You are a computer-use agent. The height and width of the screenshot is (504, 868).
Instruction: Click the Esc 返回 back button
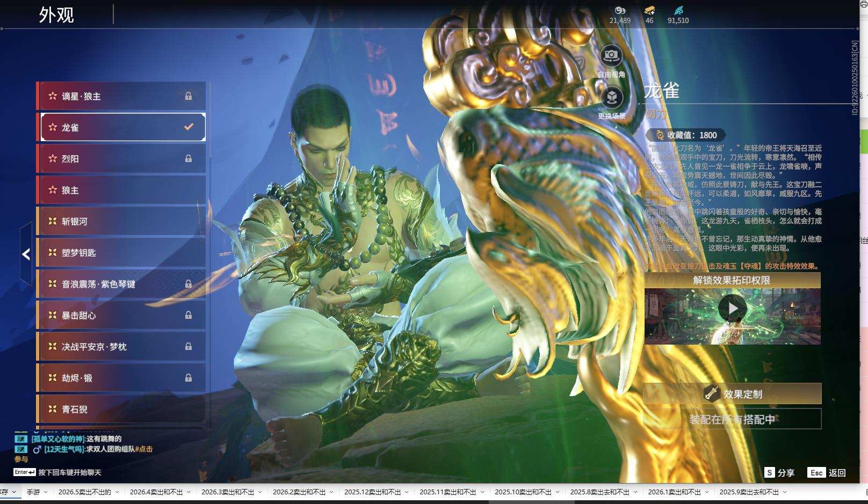pos(827,472)
